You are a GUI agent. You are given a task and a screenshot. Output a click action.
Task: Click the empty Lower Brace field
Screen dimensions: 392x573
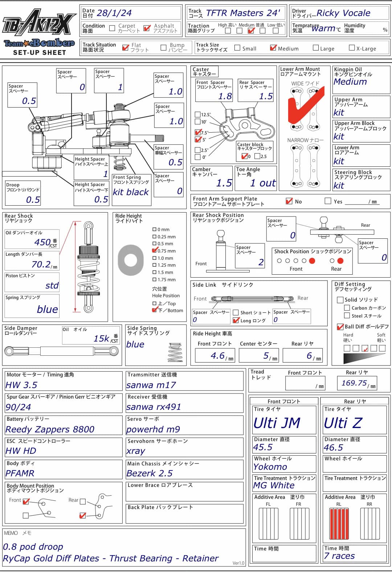[x=184, y=492]
